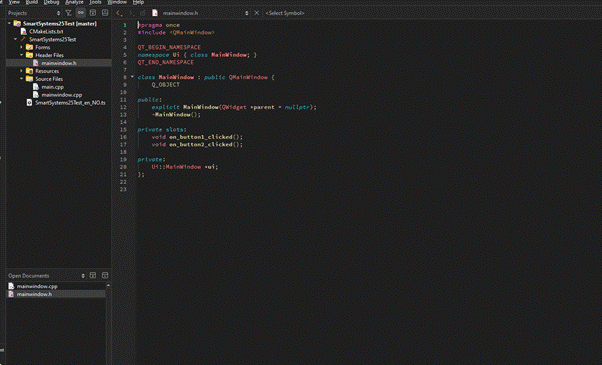Expand the Forms folder
The height and width of the screenshot is (365, 602).
click(22, 47)
